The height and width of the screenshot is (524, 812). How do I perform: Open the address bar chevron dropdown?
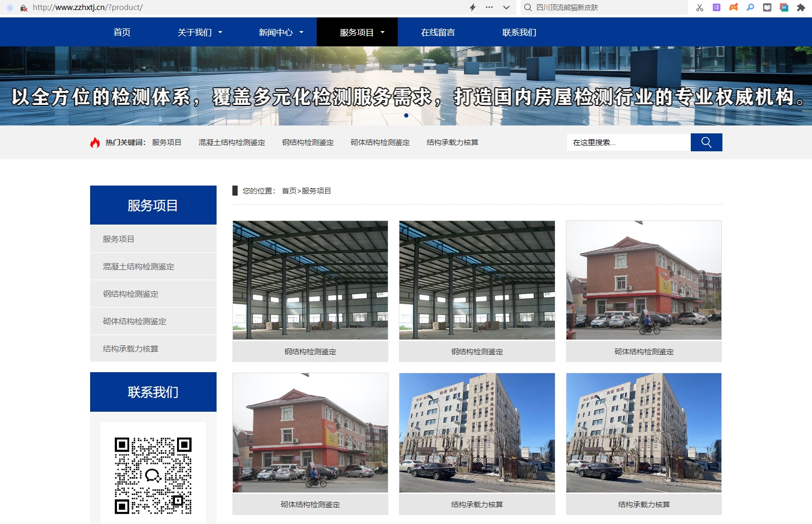[506, 7]
